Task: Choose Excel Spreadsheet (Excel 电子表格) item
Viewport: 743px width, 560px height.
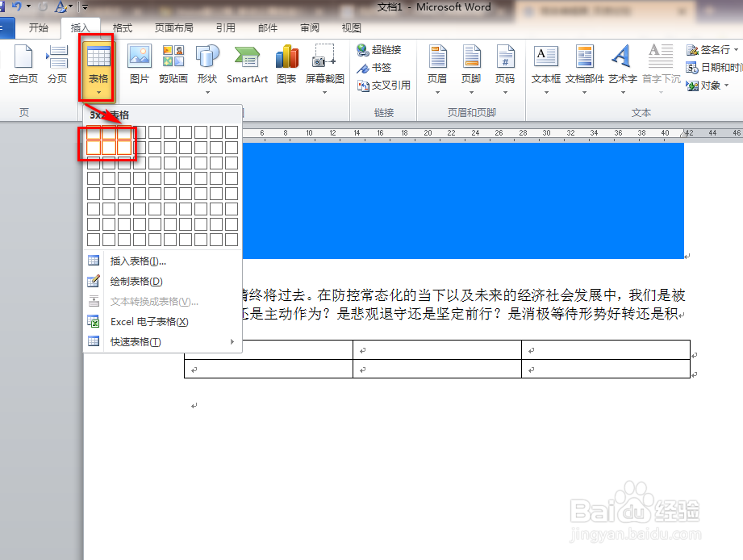Action: tap(162, 322)
